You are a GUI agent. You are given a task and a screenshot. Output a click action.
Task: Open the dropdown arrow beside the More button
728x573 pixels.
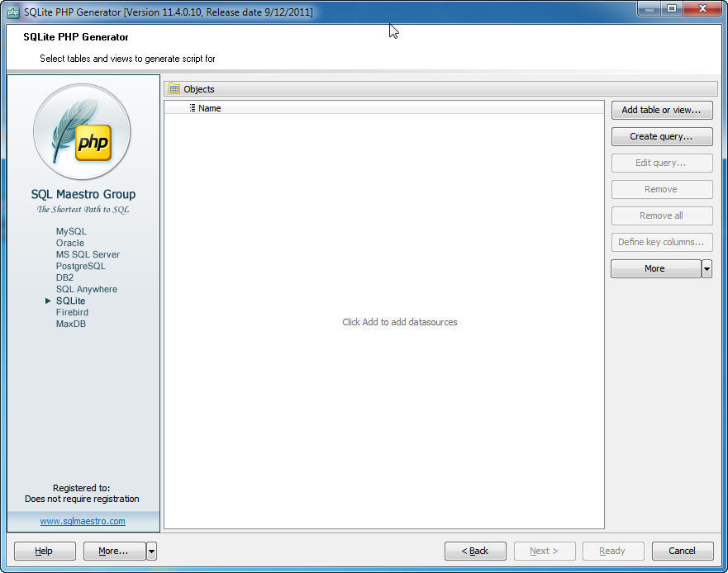[x=707, y=268]
